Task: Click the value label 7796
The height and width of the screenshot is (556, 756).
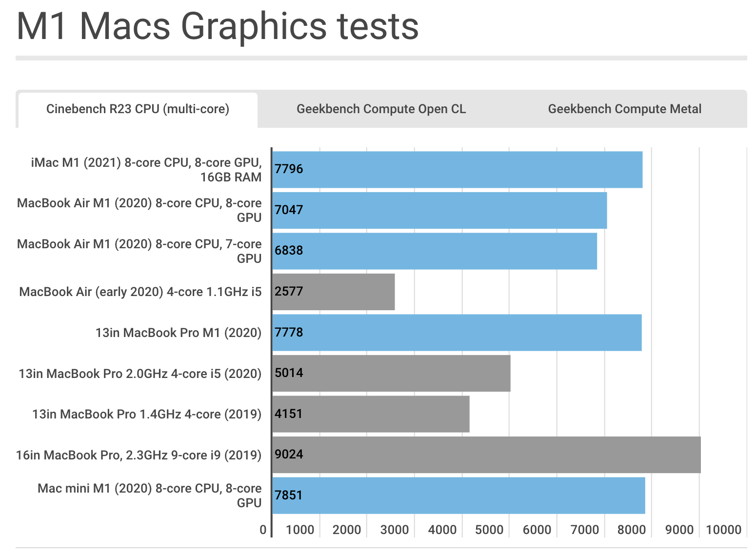Action: coord(288,169)
